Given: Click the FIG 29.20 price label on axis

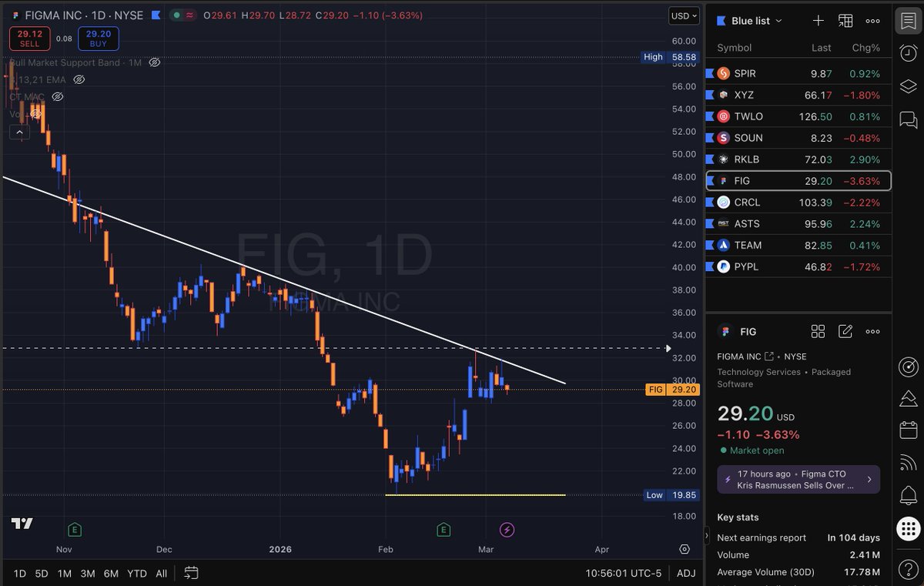Looking at the screenshot, I should click(x=672, y=390).
